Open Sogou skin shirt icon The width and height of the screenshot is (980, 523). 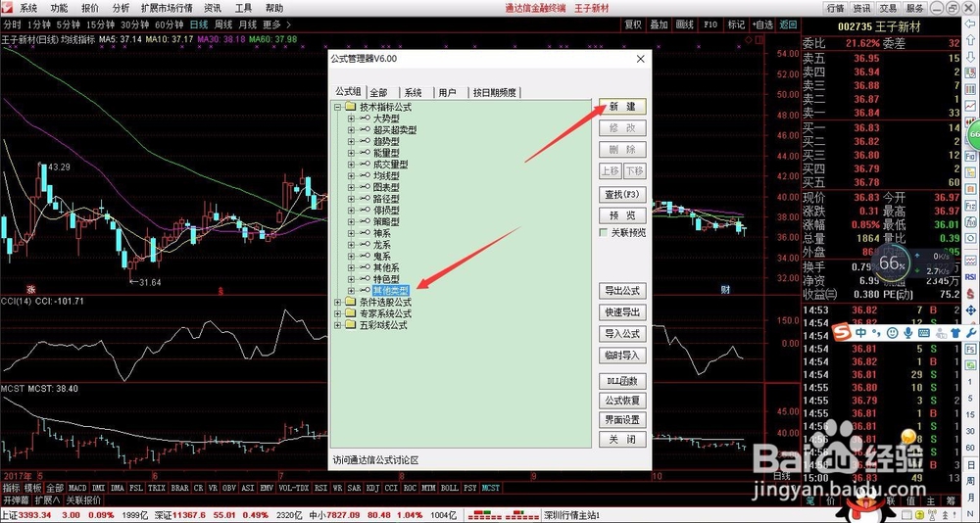pos(955,333)
